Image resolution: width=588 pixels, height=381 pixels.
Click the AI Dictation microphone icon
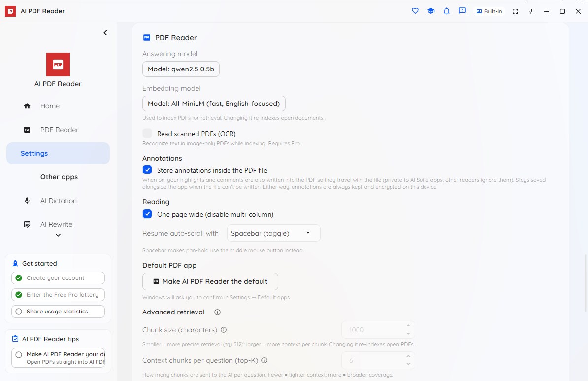tap(27, 201)
